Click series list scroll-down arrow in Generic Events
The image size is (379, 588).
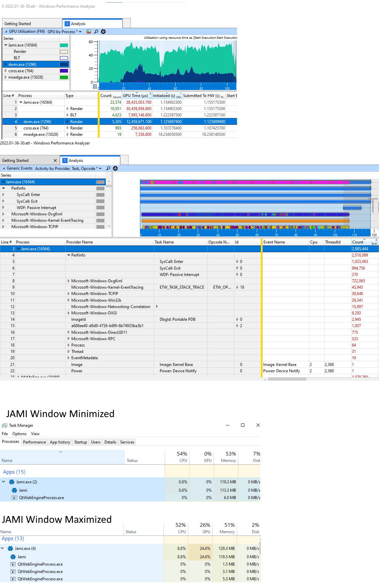109,226
